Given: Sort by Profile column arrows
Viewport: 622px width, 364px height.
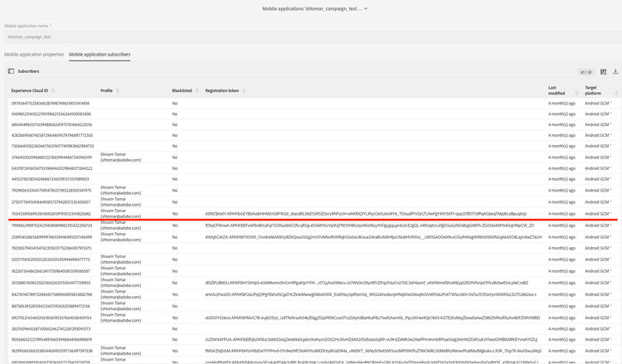Looking at the screenshot, I should 118,91.
